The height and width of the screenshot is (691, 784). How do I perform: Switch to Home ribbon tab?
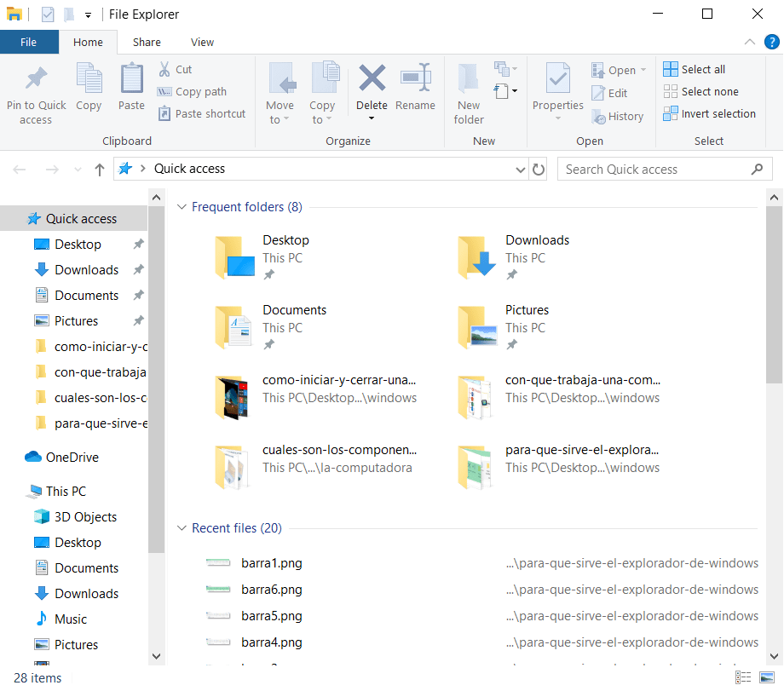[88, 42]
